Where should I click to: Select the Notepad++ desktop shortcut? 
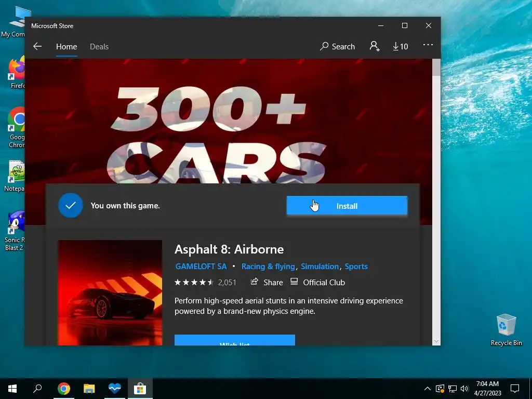click(15, 177)
